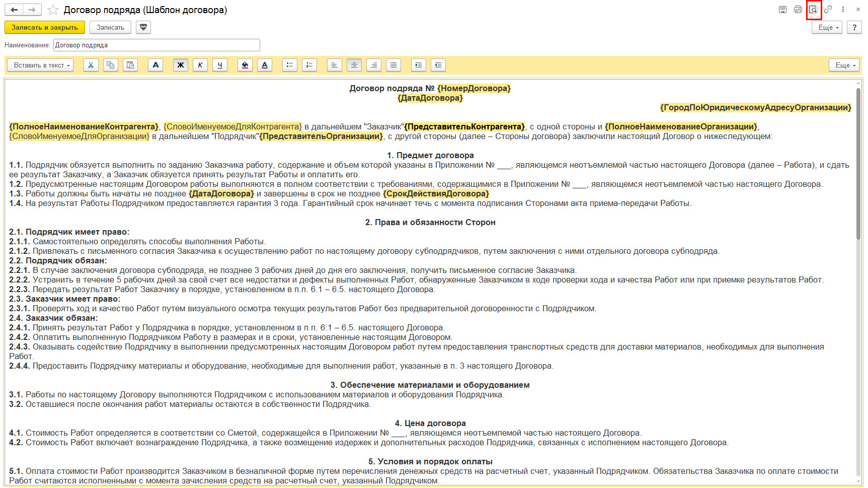
Task: Click the {ПолноеНаименованиеОрганизации} placeholder
Action: click(681, 126)
